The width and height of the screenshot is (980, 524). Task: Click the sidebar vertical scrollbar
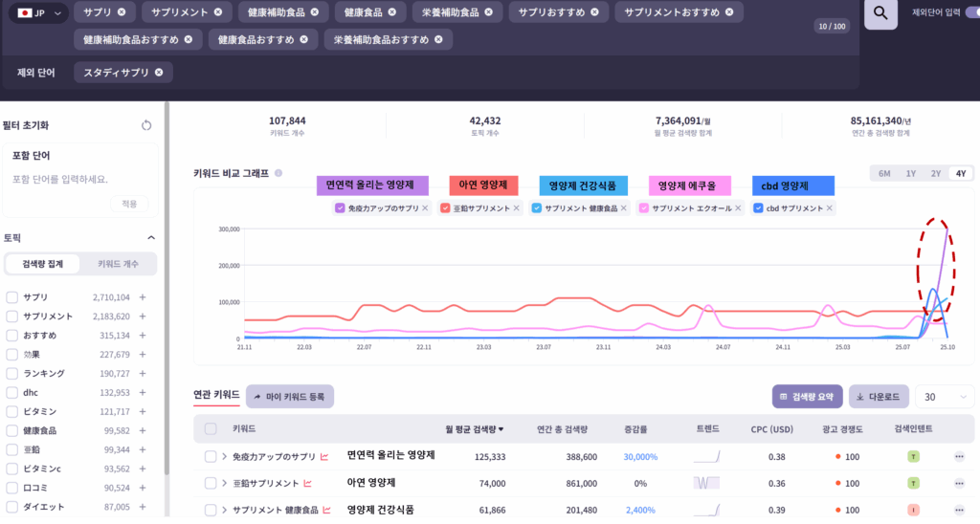(x=167, y=287)
